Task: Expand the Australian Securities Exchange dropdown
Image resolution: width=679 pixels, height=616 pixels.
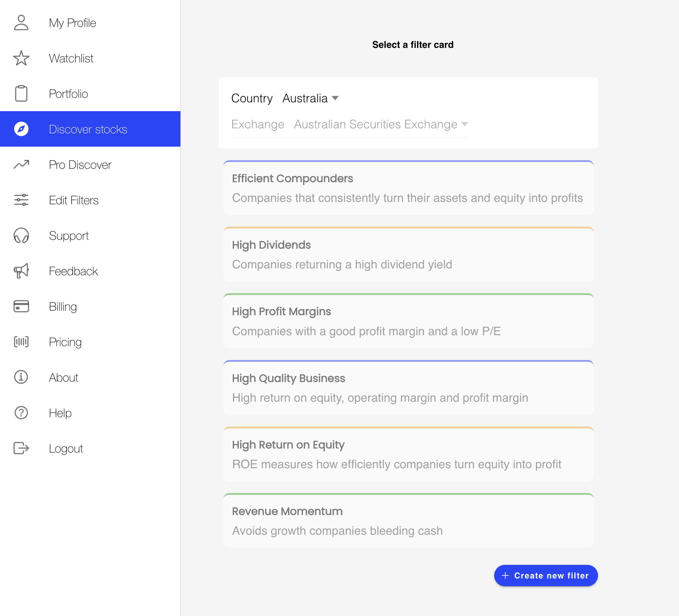Action: tap(381, 124)
